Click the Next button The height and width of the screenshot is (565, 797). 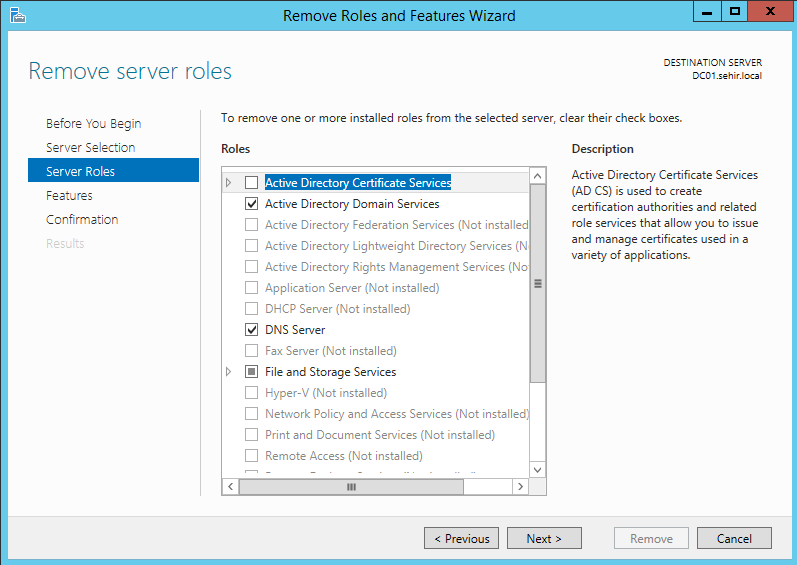point(543,538)
